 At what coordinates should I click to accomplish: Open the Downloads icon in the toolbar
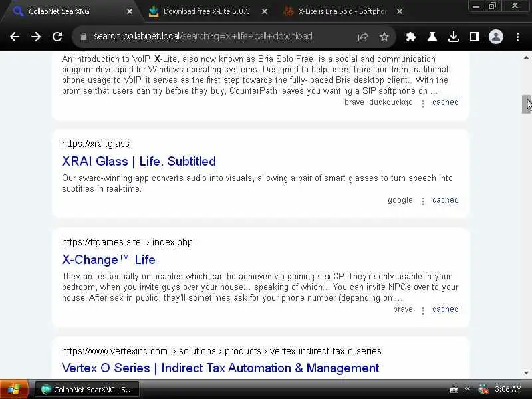coord(454,37)
